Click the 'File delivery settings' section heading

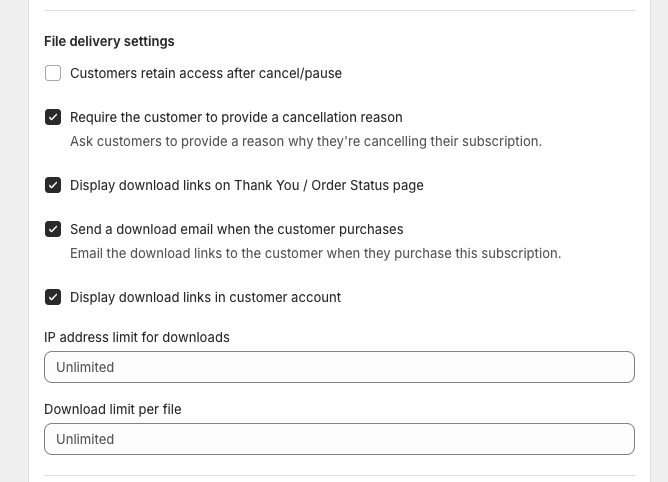coord(109,41)
